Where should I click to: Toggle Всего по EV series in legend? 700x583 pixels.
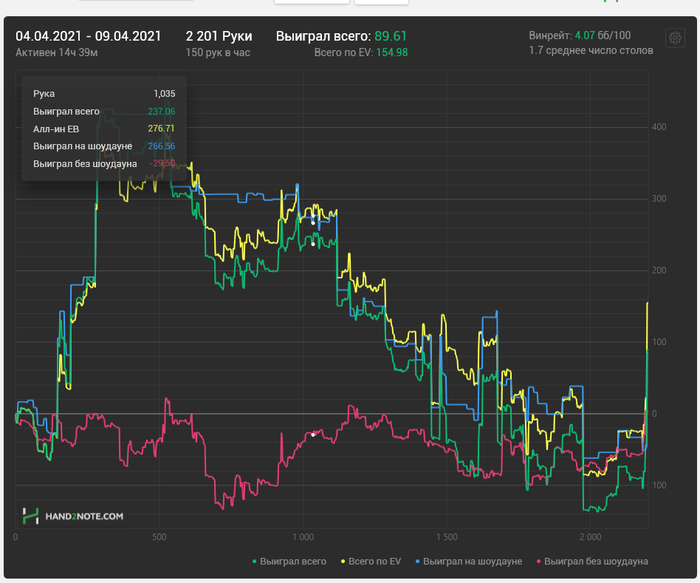click(375, 562)
